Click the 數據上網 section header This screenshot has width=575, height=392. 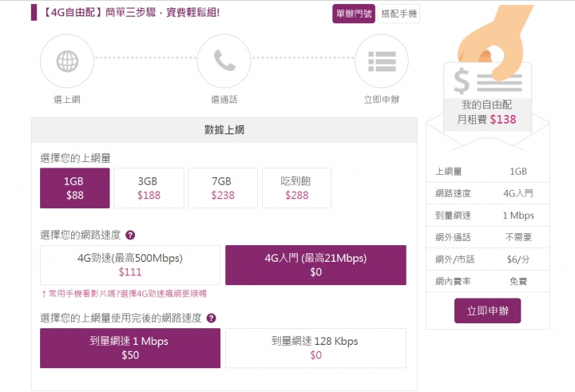tap(224, 129)
